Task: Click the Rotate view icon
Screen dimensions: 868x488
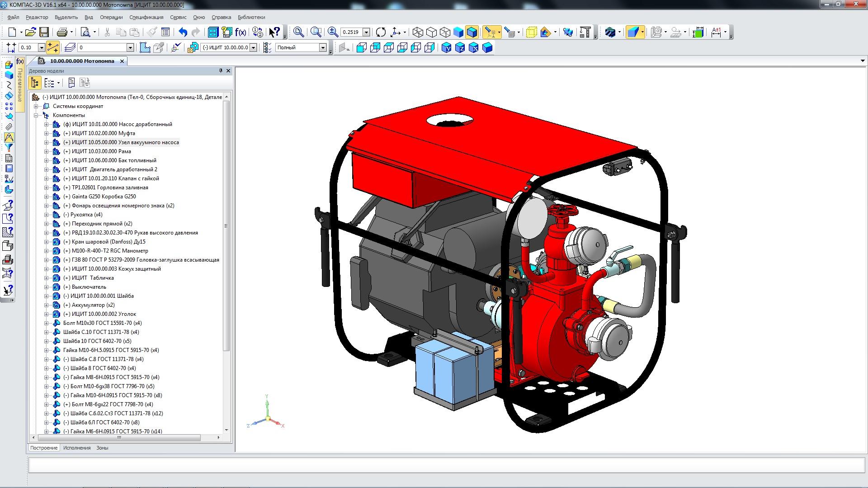Action: point(381,32)
